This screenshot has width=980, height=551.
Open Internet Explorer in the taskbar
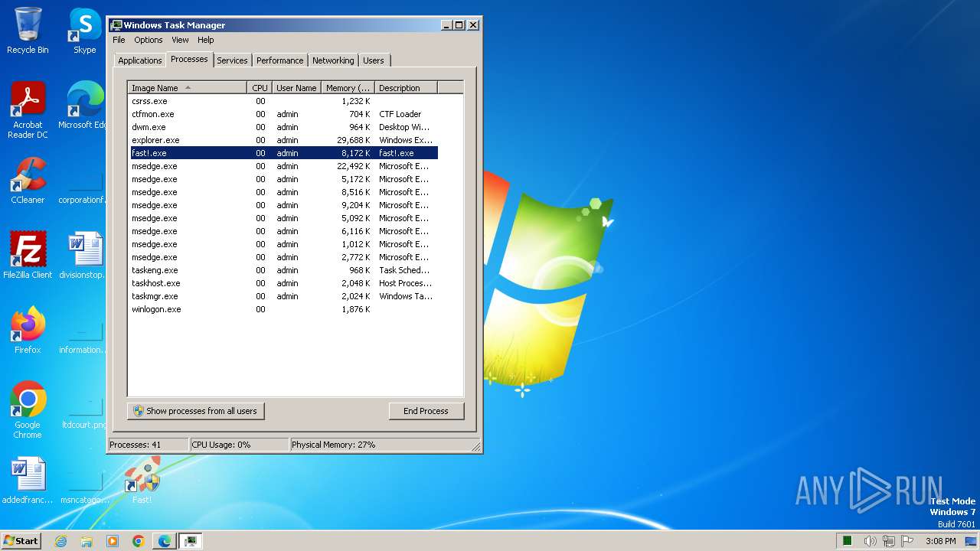[60, 541]
